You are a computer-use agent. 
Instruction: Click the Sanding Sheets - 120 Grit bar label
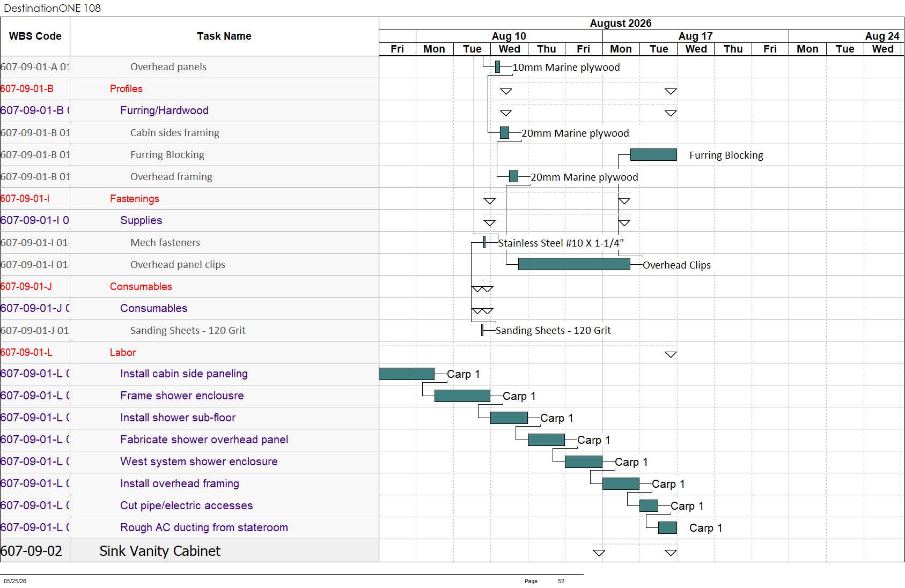click(553, 331)
